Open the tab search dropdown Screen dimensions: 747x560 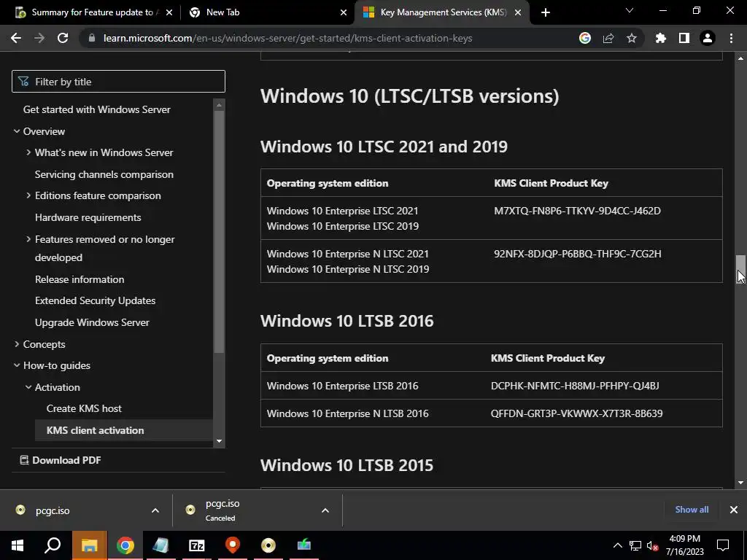click(630, 10)
